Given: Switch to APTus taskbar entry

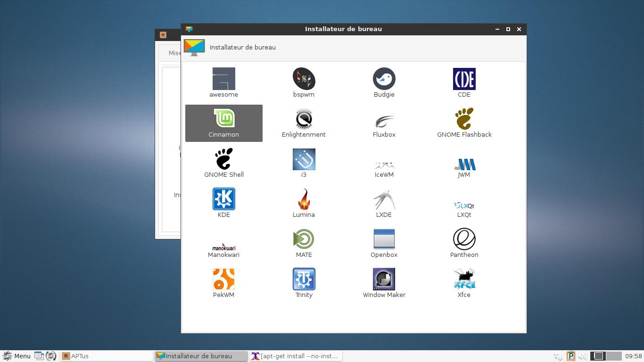Looking at the screenshot, I should coord(107,356).
